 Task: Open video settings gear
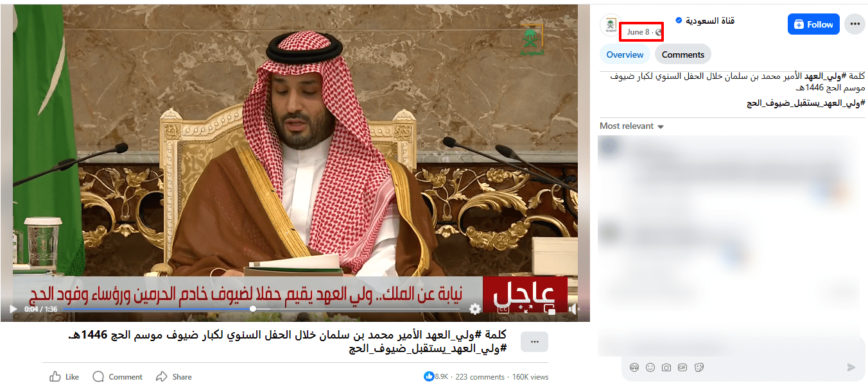[475, 309]
